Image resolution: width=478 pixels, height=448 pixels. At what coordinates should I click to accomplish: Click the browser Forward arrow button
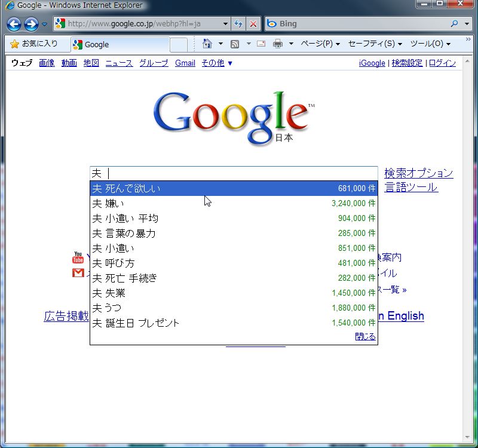(x=31, y=24)
